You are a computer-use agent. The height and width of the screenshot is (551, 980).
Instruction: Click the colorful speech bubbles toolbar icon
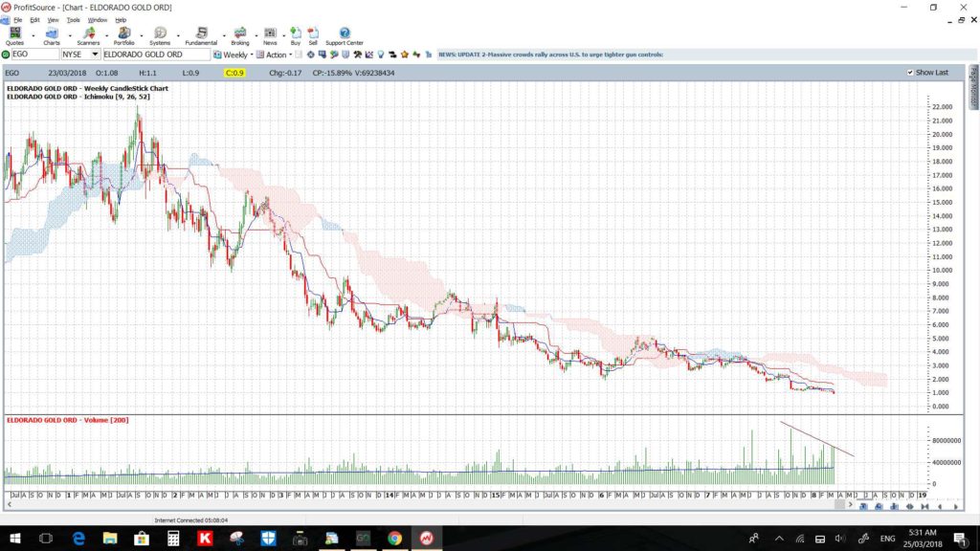(x=334, y=55)
